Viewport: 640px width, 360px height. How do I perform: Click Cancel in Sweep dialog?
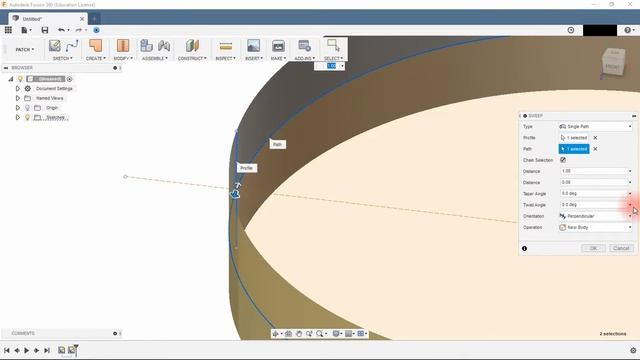(x=621, y=248)
